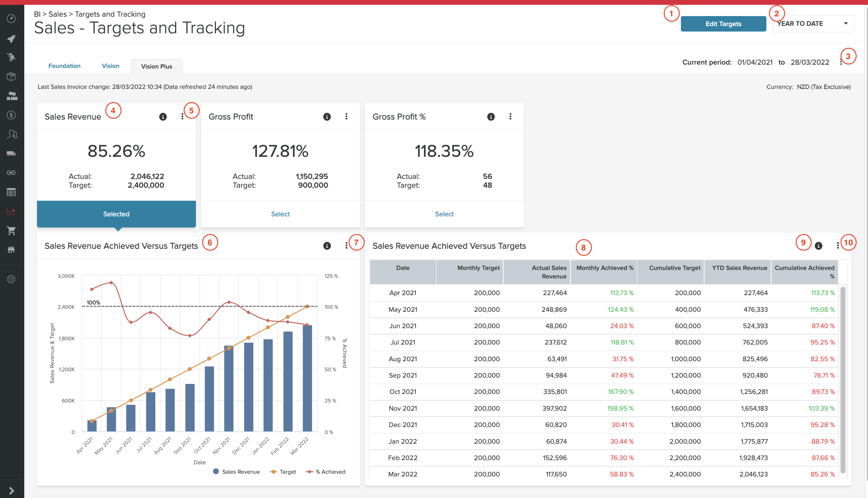Screen dimensions: 868x498
Task: Open targets table panel three-dot menu
Action: coord(838,246)
